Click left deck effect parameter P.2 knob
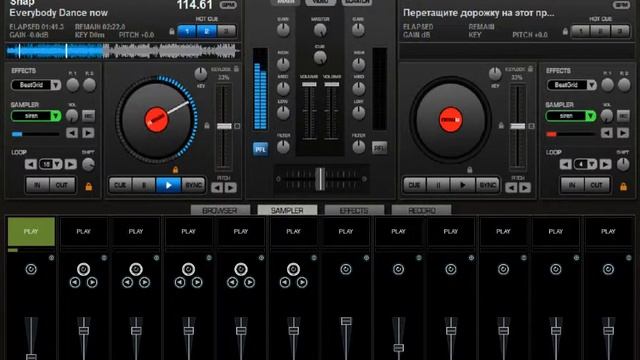640x360 pixels. [89, 85]
